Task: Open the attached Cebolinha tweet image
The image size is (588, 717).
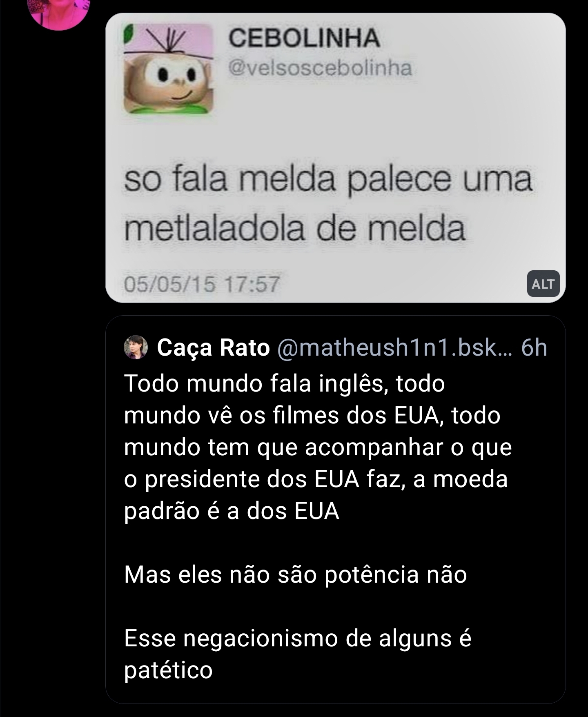Action: 335,158
